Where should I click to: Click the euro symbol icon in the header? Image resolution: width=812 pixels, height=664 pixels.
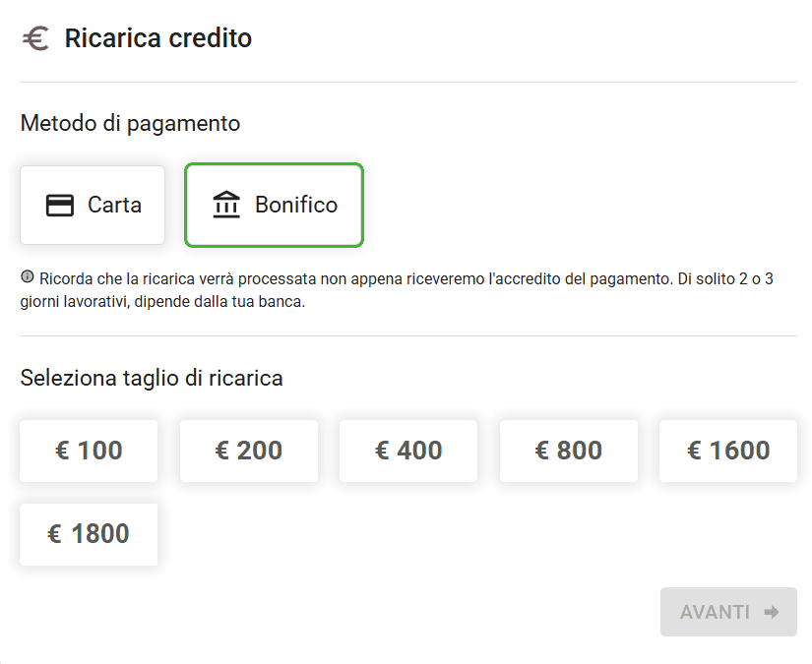coord(35,38)
